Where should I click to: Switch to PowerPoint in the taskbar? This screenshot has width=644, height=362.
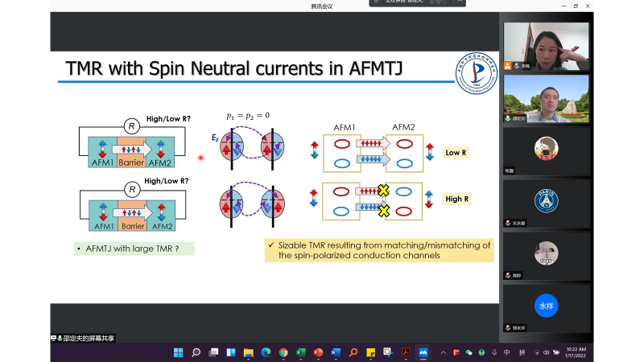coord(318,352)
